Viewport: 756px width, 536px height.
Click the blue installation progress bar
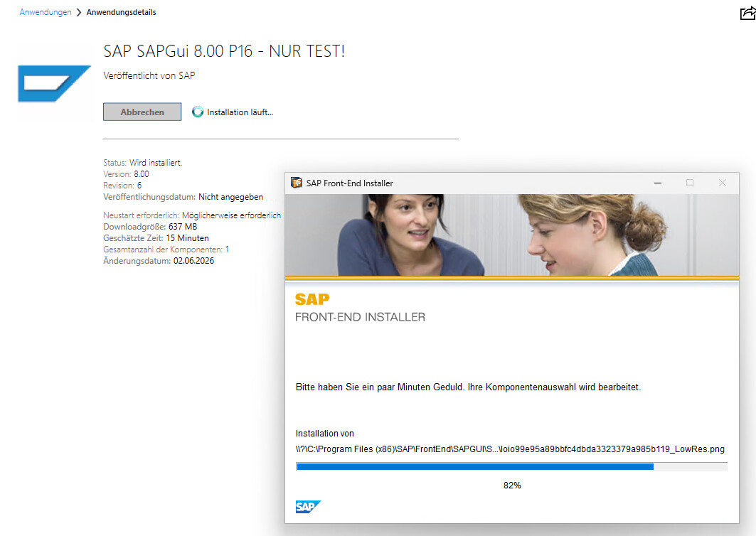tap(511, 466)
